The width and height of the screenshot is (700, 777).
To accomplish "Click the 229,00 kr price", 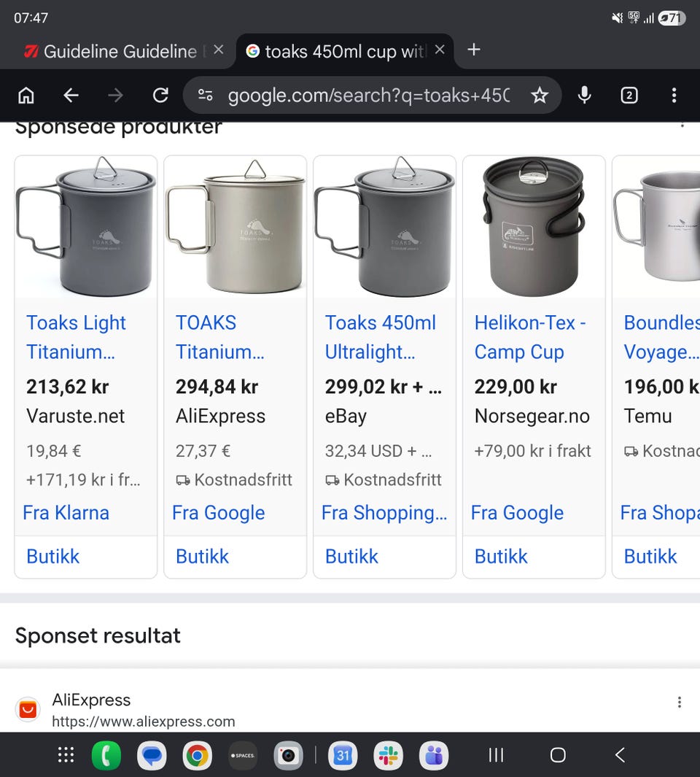I will pos(516,387).
